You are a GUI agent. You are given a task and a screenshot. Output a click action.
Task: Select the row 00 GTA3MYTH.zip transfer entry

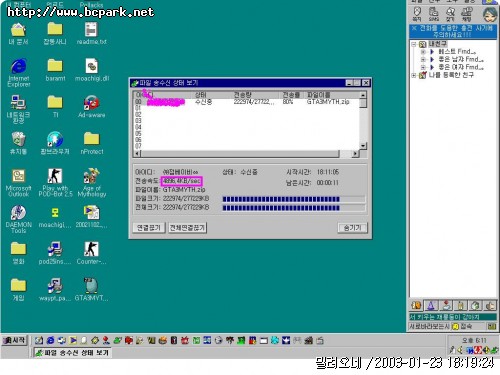click(x=246, y=102)
